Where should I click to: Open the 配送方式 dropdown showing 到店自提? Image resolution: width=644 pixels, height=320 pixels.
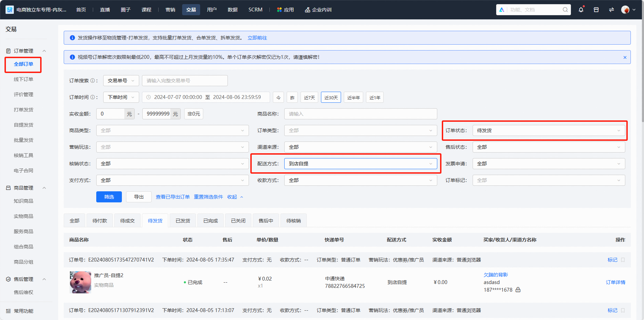pyautogui.click(x=360, y=164)
